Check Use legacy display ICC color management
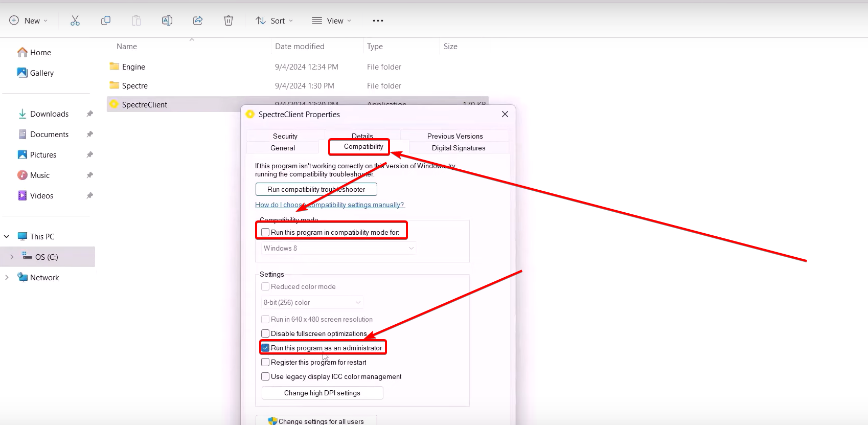This screenshot has height=425, width=868. (265, 376)
